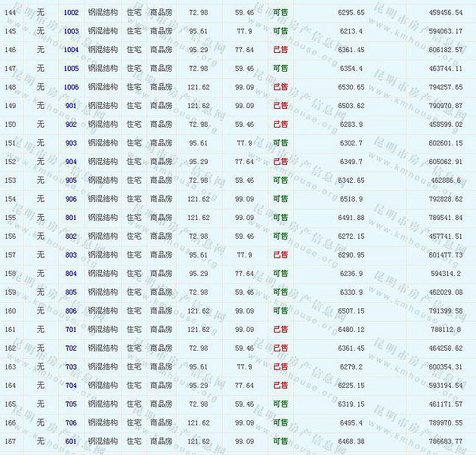476x455 pixels.
Task: Click room number 903
Action: [71, 144]
